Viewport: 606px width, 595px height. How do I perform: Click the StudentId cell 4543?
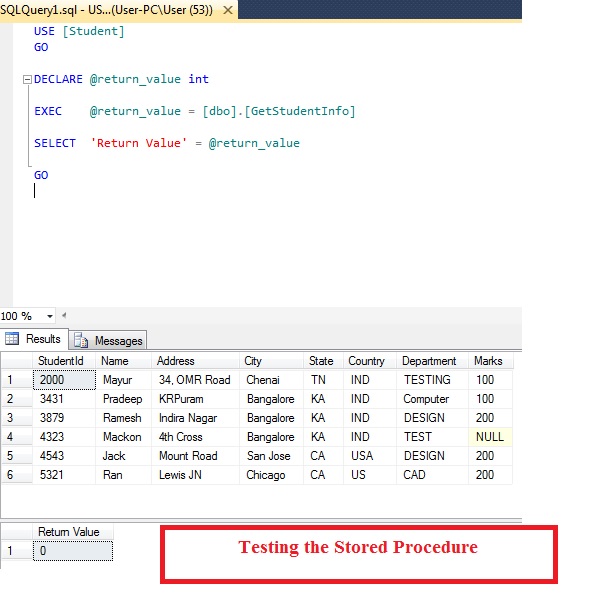pos(64,456)
